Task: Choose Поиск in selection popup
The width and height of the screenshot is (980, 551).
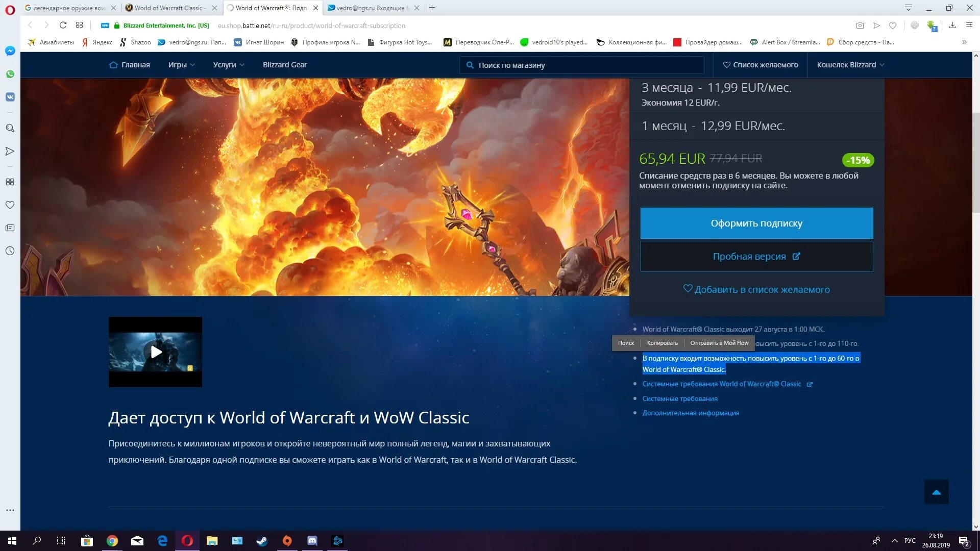Action: [x=626, y=343]
